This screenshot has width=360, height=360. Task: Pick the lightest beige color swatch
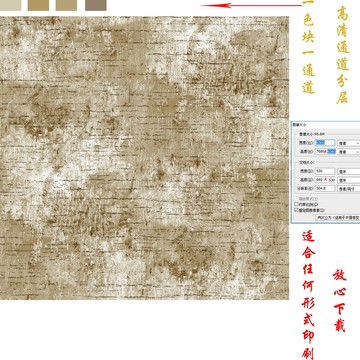[11, 5]
